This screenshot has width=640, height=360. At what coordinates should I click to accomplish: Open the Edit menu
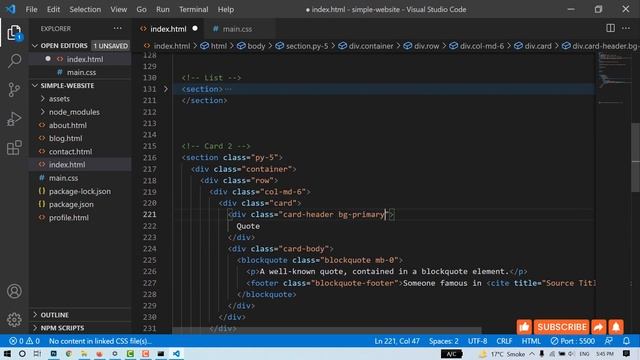tap(53, 9)
